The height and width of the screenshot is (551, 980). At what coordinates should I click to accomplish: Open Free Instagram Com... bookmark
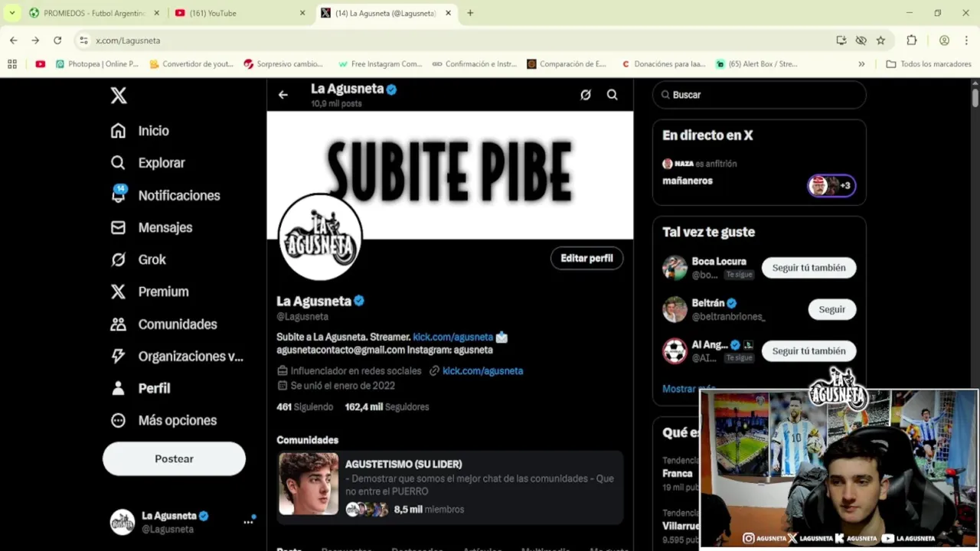click(381, 64)
